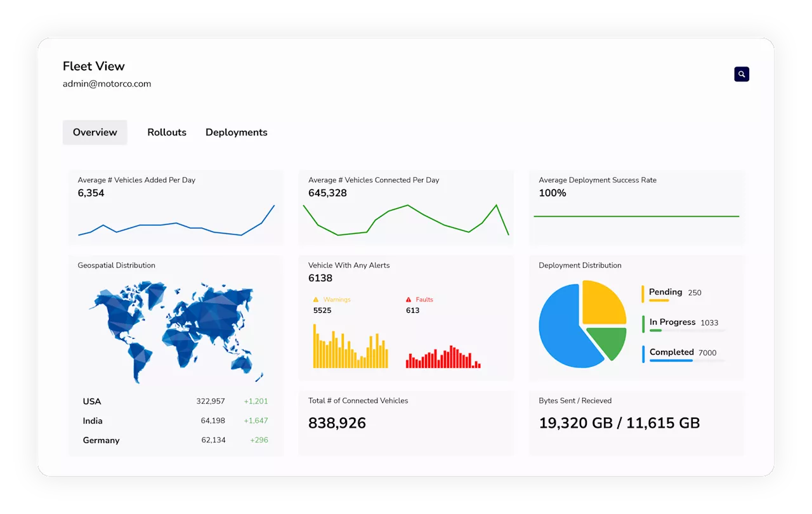Click the In Progress progress bar

click(686, 330)
